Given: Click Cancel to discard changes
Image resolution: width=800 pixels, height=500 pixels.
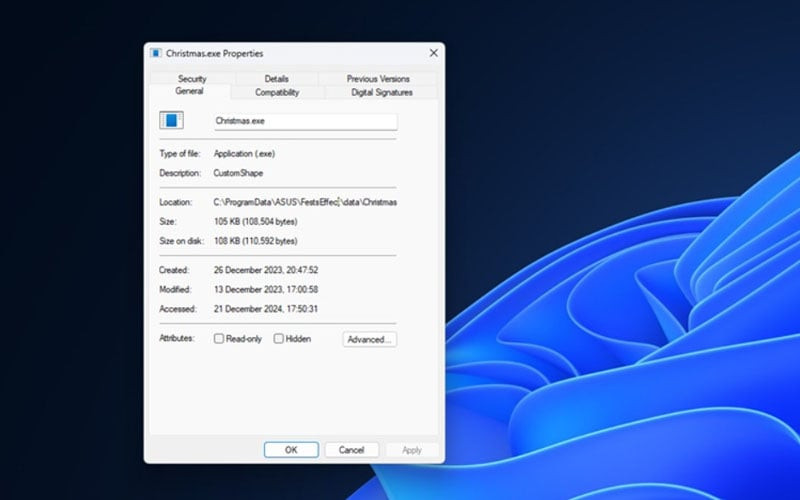Looking at the screenshot, I should click(x=351, y=450).
